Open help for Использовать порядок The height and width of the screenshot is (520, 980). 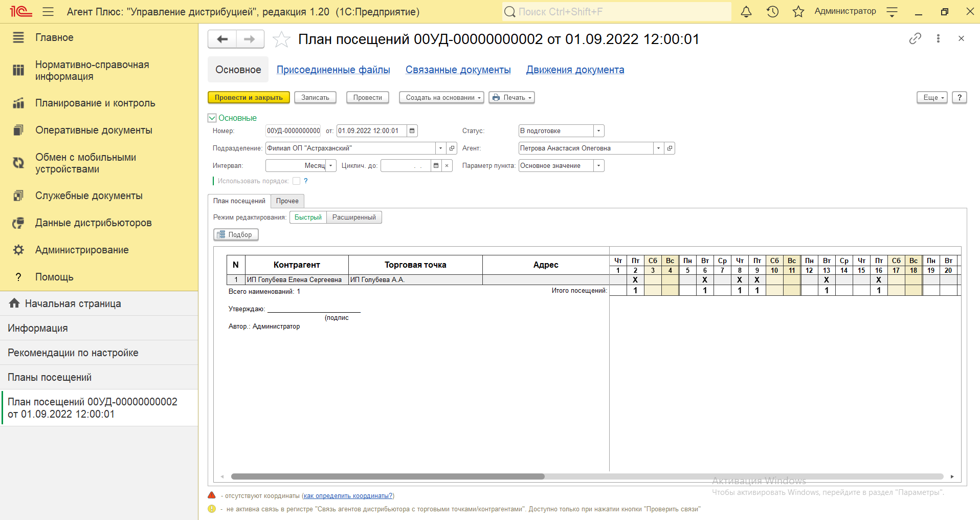point(306,181)
